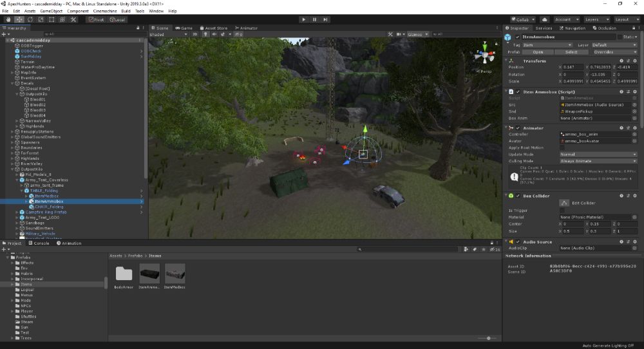Image resolution: width=644 pixels, height=349 pixels.
Task: Open the GameObject menu
Action: point(51,11)
